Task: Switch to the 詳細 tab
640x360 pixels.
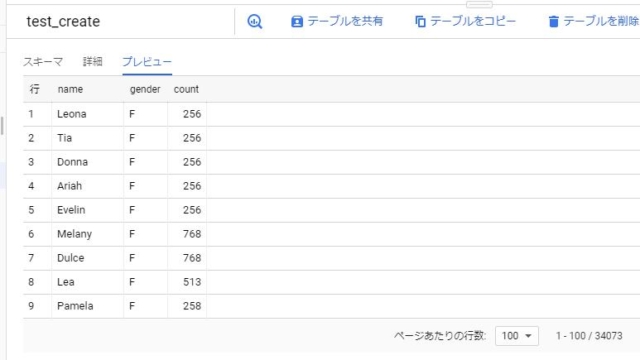Action: 93,62
